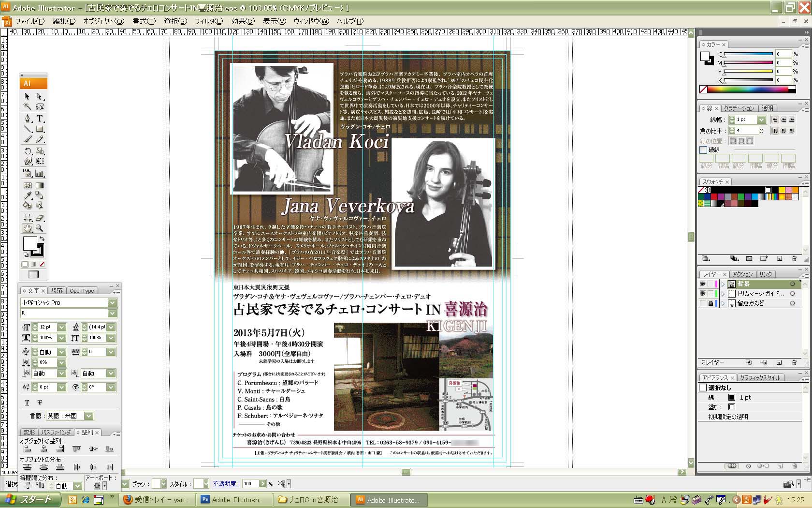Open the 小塚ゴシック Pro font dropdown

click(x=112, y=302)
